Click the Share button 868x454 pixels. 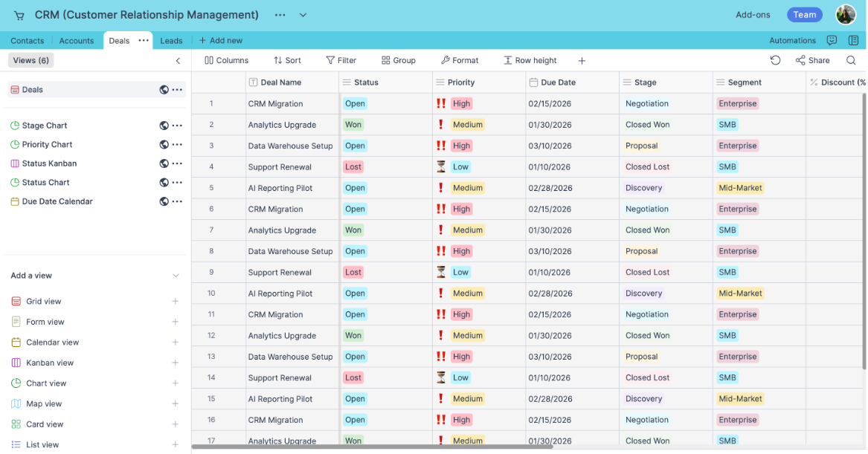click(812, 61)
